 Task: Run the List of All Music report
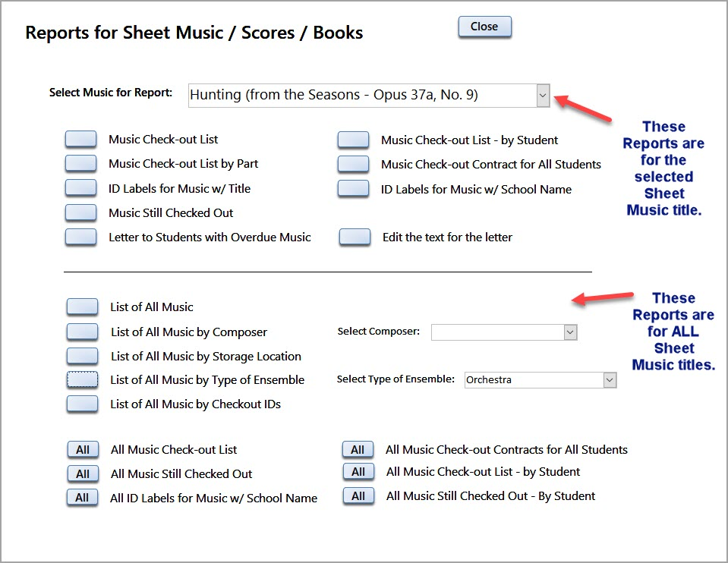point(82,307)
